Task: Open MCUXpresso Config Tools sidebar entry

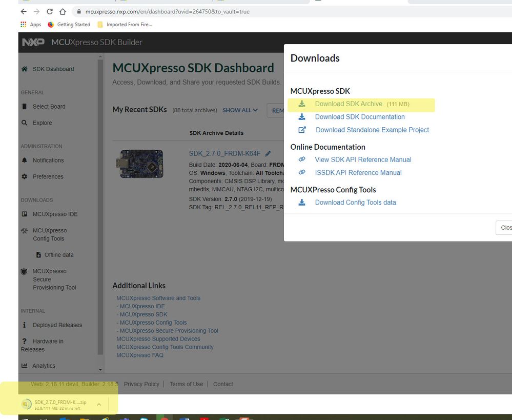Action: point(50,234)
